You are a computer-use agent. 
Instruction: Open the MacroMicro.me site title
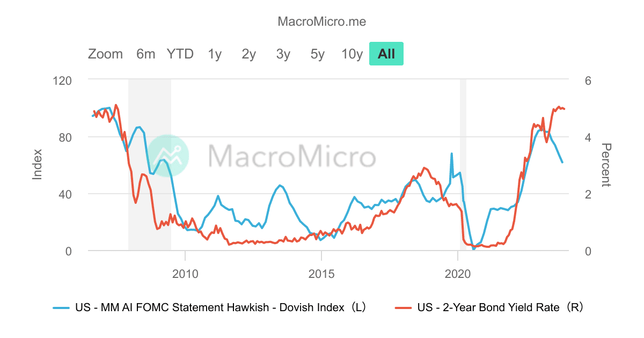click(322, 21)
